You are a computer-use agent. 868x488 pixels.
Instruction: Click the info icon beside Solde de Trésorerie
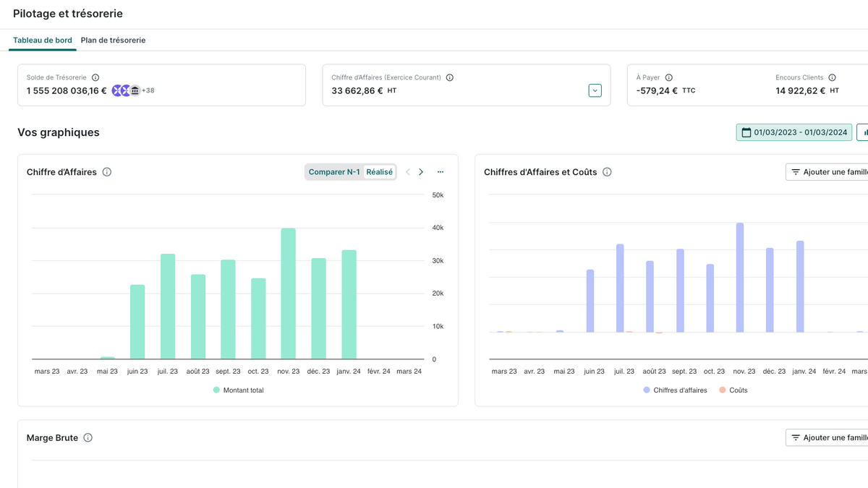point(95,77)
